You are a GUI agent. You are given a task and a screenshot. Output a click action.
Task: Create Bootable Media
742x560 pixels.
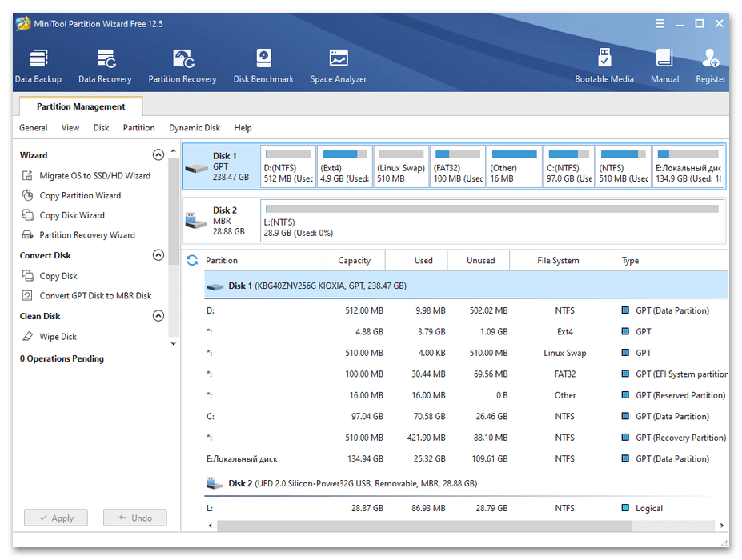(x=604, y=66)
